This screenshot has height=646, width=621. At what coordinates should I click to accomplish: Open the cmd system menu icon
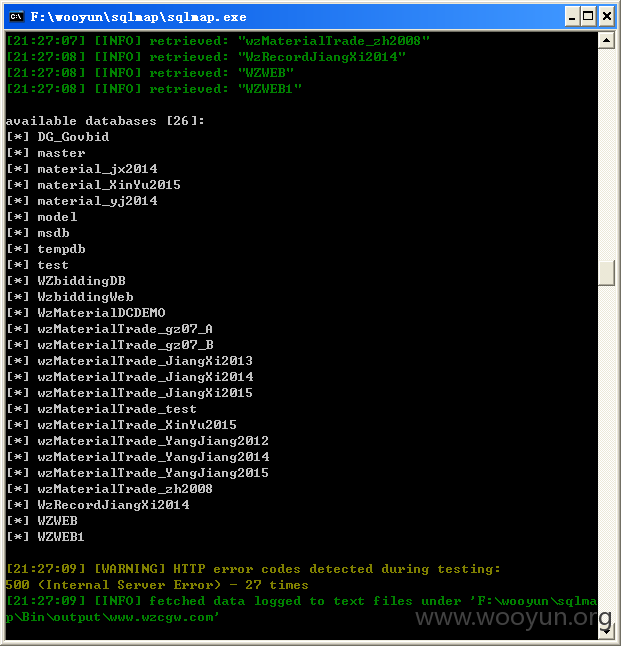16,16
